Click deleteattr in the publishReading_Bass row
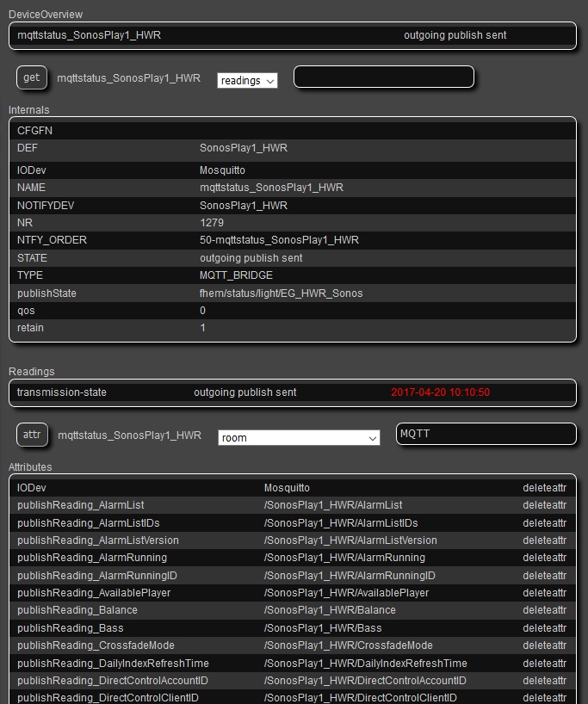The image size is (588, 704). [544, 628]
